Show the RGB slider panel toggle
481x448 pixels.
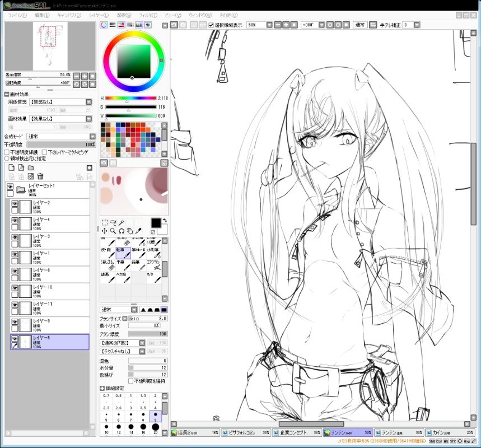tap(113, 25)
